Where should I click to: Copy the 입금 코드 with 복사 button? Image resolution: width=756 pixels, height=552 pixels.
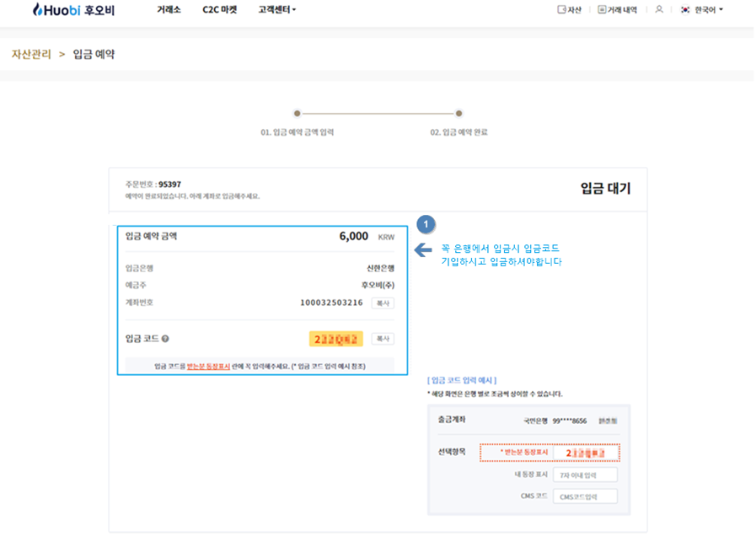point(383,339)
